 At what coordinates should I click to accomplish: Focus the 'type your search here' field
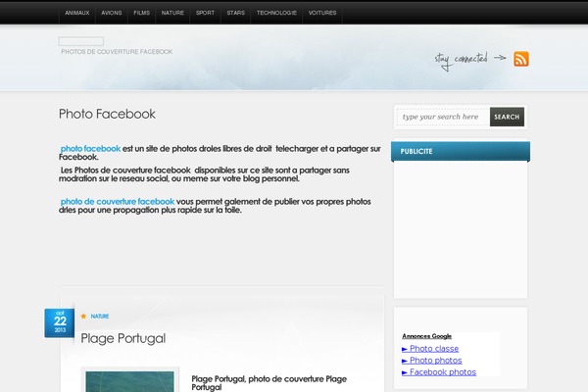[x=443, y=117]
